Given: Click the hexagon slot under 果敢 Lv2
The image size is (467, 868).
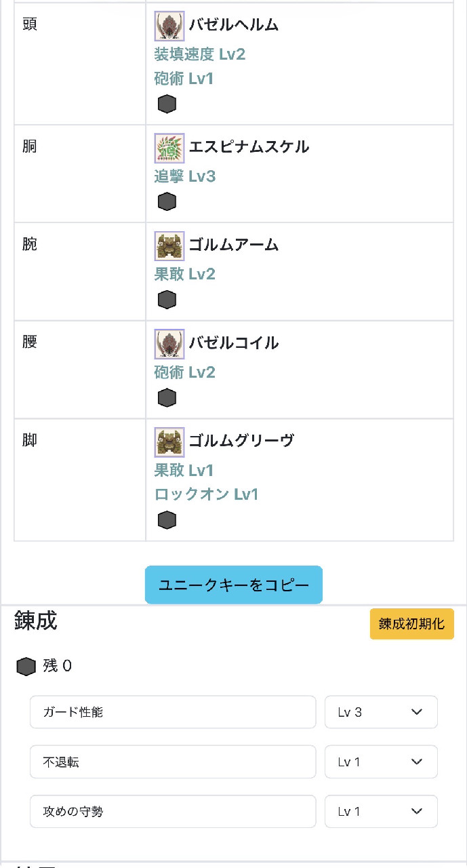Looking at the screenshot, I should point(167,299).
